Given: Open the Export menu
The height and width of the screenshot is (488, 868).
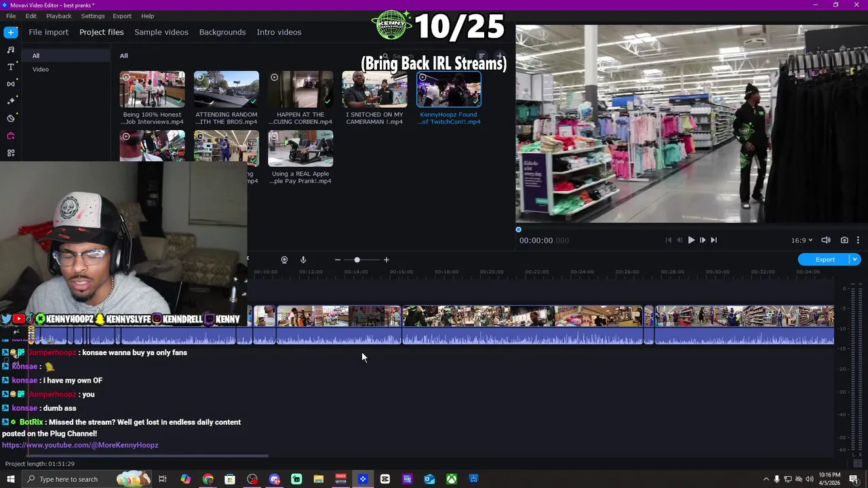Looking at the screenshot, I should 122,16.
